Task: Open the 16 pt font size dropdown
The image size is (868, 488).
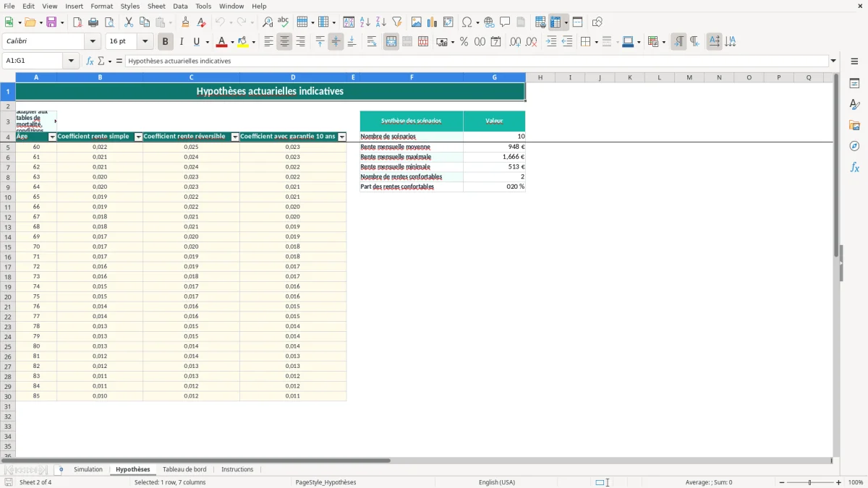Action: tap(145, 42)
